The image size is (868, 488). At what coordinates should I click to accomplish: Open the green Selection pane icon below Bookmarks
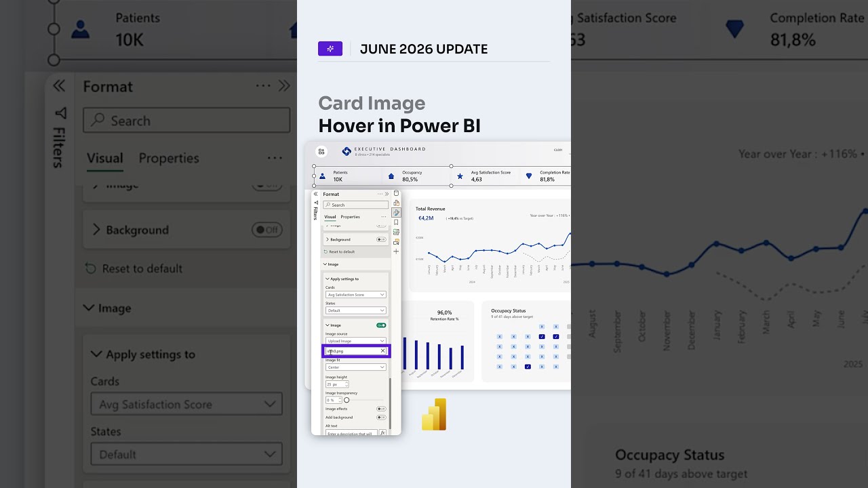396,232
